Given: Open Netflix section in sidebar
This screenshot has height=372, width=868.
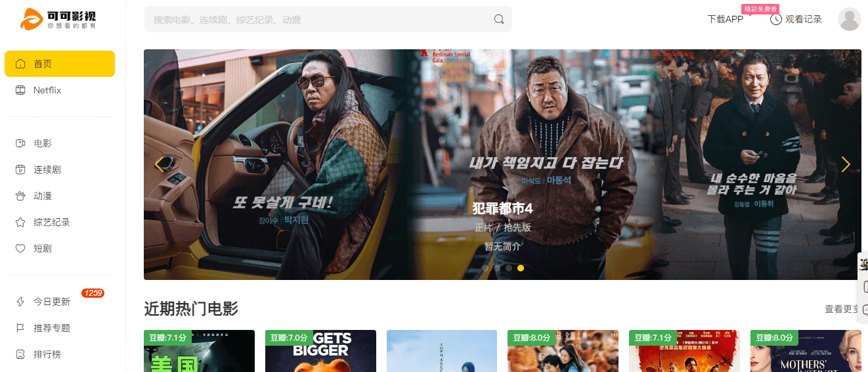Looking at the screenshot, I should pyautogui.click(x=47, y=90).
